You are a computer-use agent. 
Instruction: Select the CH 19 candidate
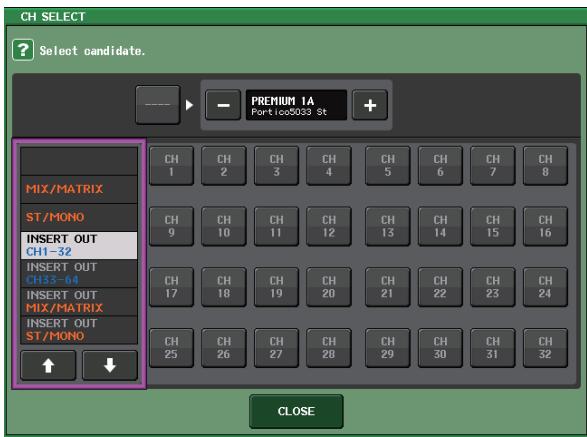[x=276, y=287]
